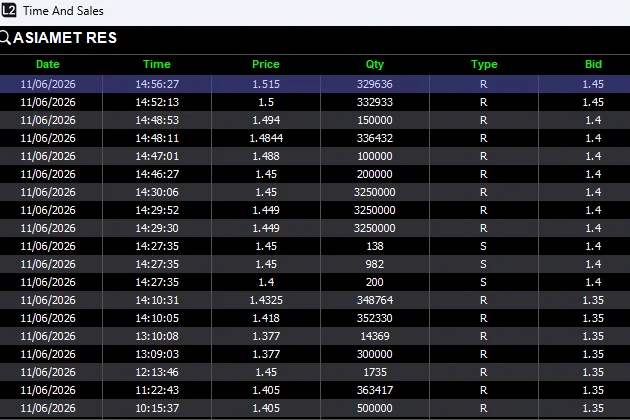630x420 pixels.
Task: Click price 1.494
Action: tap(266, 120)
